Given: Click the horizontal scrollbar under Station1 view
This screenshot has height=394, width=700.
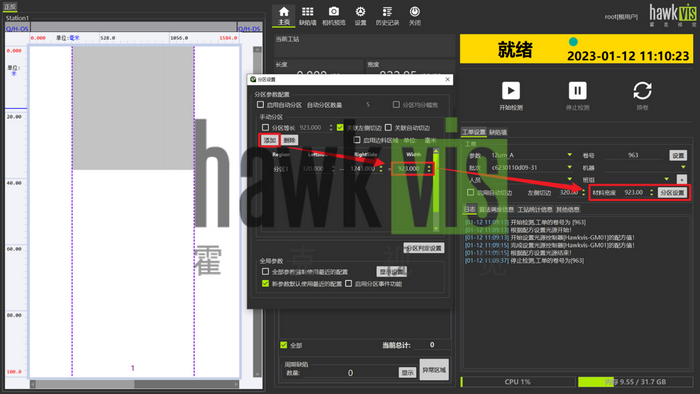Looking at the screenshot, I should coord(134,384).
